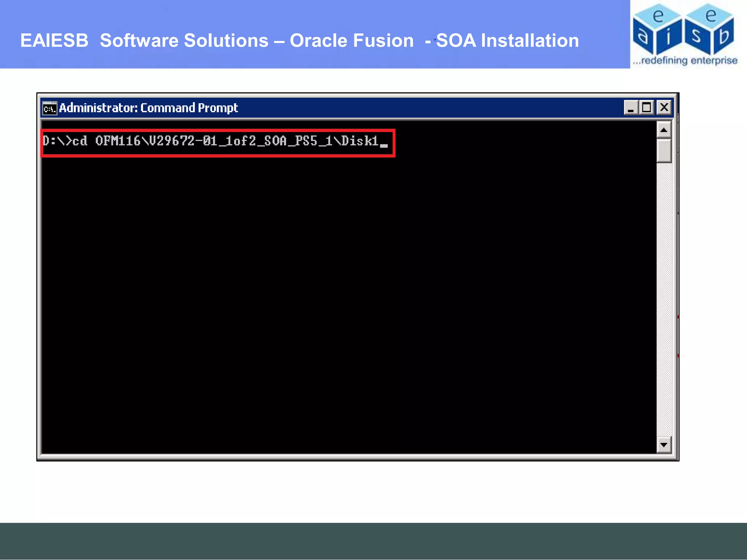This screenshot has height=560, width=747.
Task: Maximize the Command Prompt window
Action: pyautogui.click(x=647, y=108)
